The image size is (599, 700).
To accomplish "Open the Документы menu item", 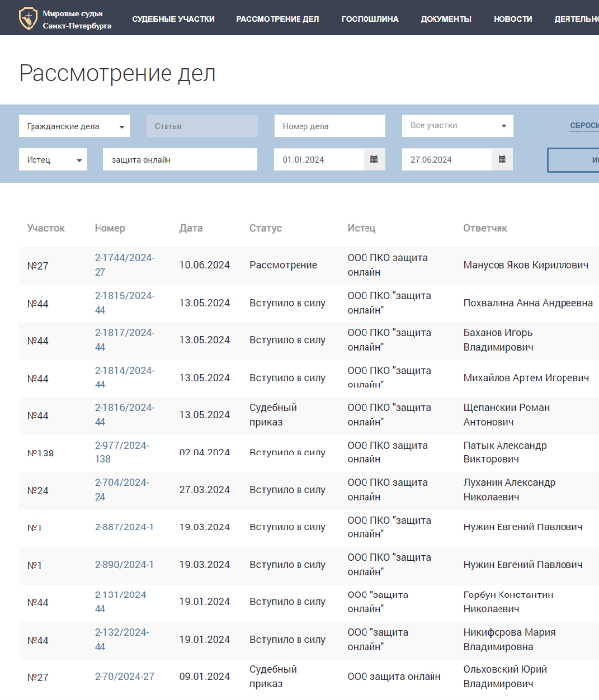I will pyautogui.click(x=445, y=19).
